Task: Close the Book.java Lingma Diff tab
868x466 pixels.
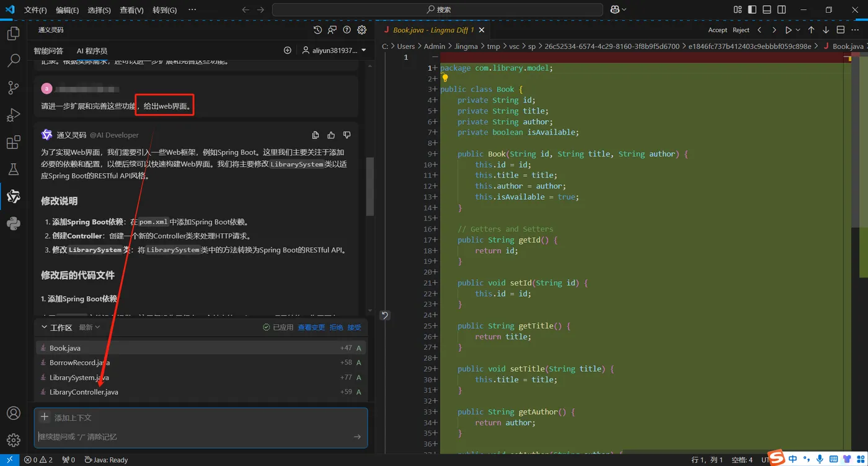Action: [x=482, y=30]
